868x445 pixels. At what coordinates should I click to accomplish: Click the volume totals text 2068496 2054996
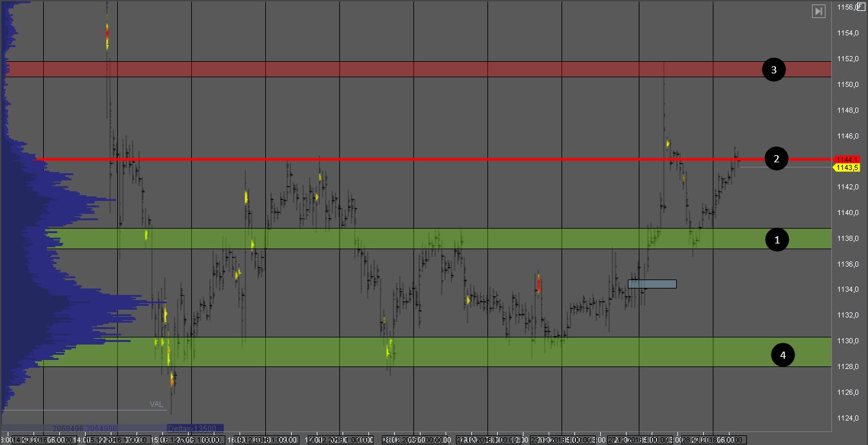84,428
